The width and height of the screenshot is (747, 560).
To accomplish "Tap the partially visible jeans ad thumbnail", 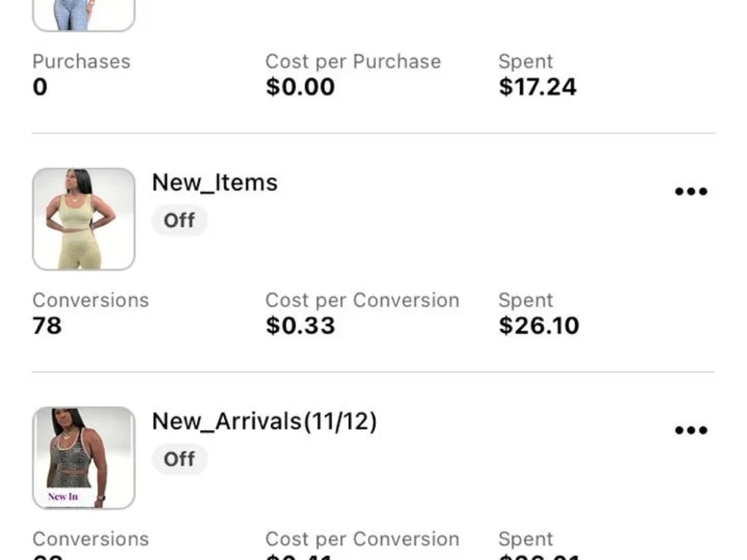I will point(84,15).
